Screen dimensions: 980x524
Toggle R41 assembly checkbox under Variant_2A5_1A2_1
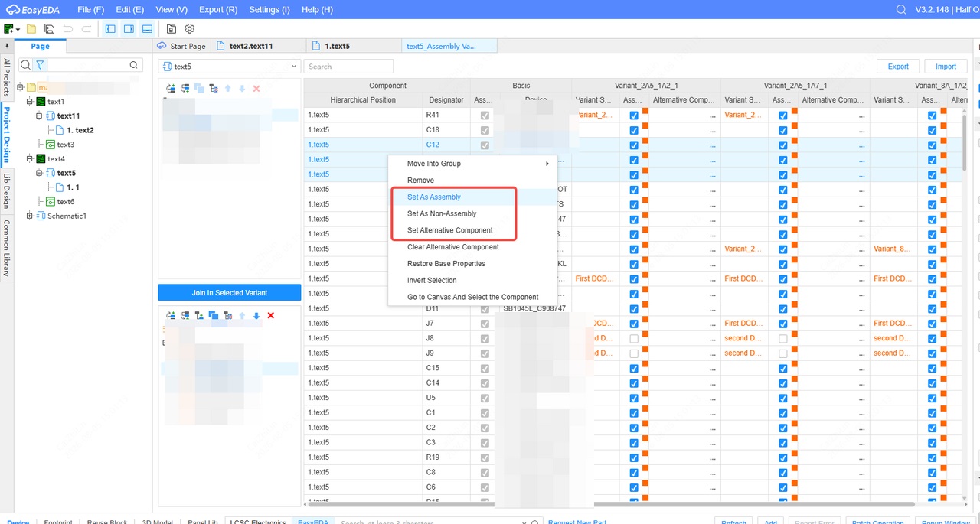point(633,116)
